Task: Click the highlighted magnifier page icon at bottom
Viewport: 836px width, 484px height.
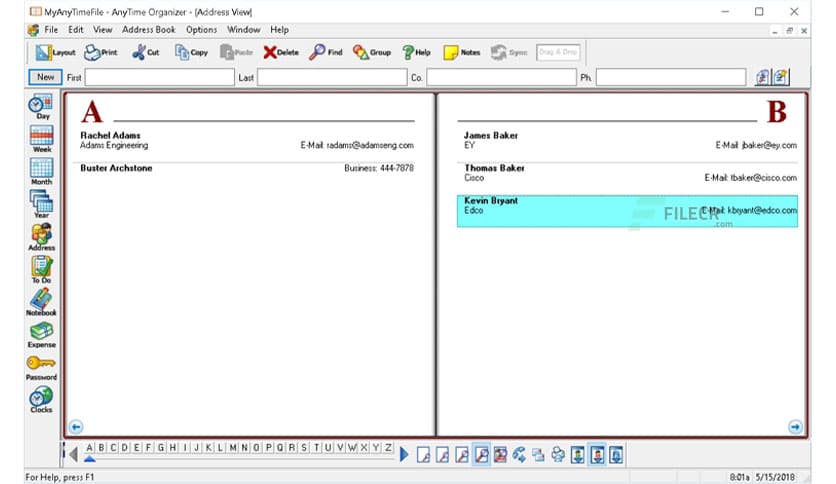Action: click(x=481, y=455)
